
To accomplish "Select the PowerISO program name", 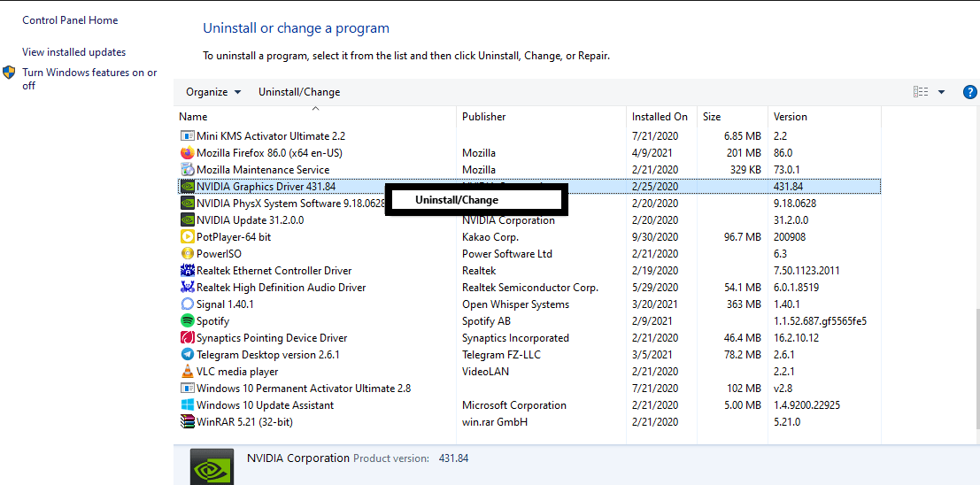I will pos(219,254).
